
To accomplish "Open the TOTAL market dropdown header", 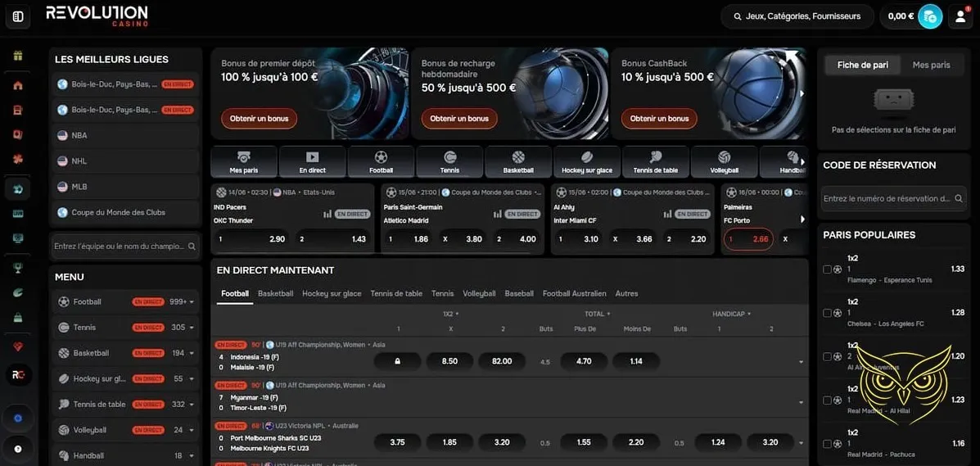I will pos(598,314).
